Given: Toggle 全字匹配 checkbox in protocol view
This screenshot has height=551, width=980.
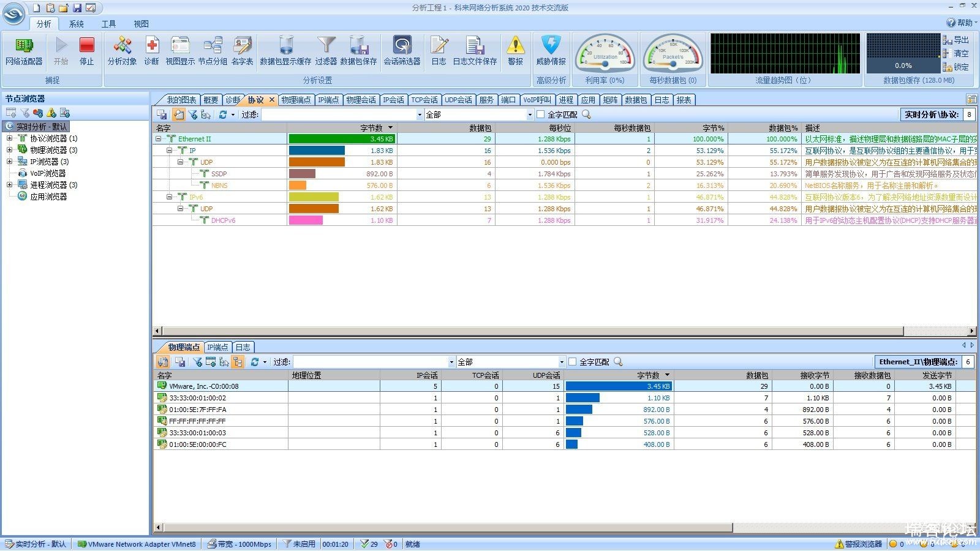Looking at the screenshot, I should (540, 114).
